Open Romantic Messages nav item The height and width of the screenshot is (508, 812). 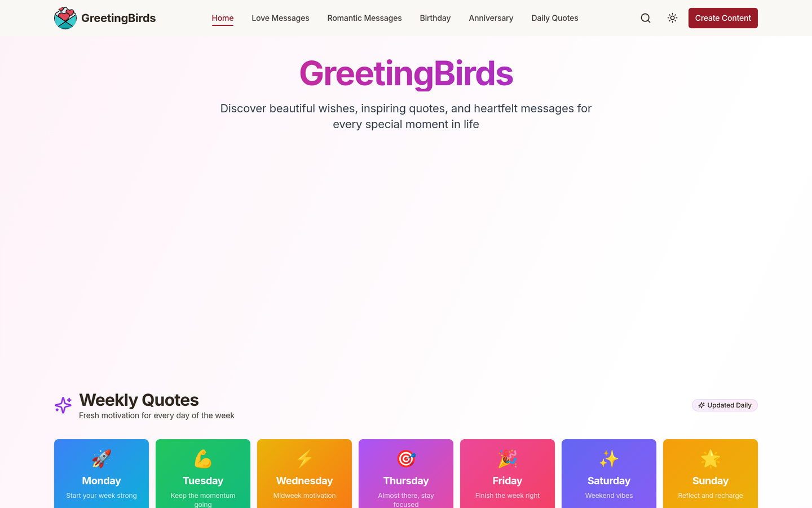365,18
